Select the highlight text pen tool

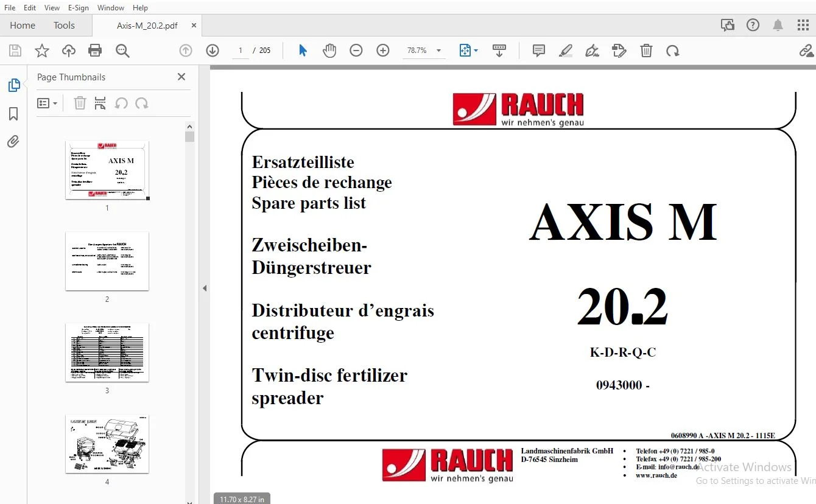pos(566,51)
